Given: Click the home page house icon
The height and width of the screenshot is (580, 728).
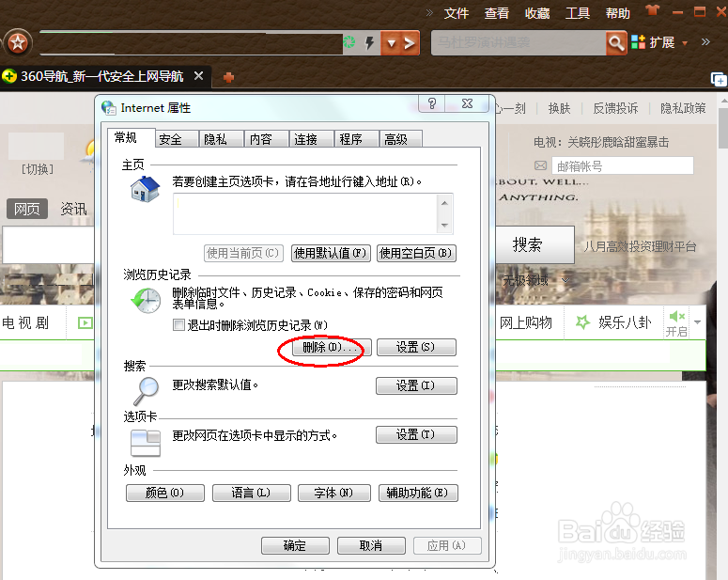Looking at the screenshot, I should 145,189.
